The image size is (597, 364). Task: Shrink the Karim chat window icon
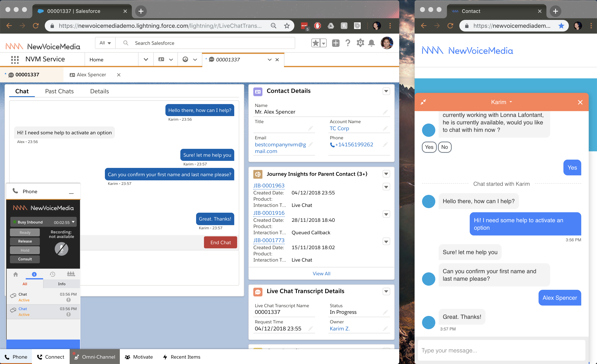click(423, 102)
